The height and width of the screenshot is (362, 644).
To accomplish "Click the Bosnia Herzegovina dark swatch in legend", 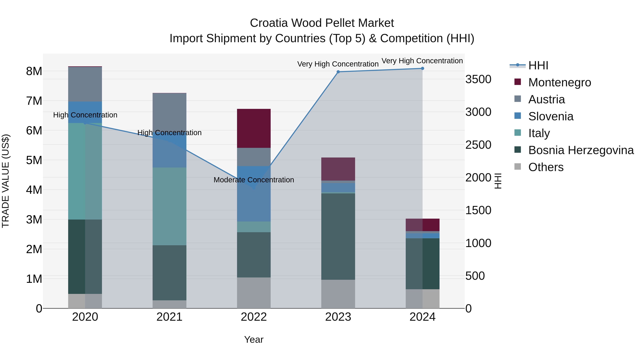I will [518, 149].
